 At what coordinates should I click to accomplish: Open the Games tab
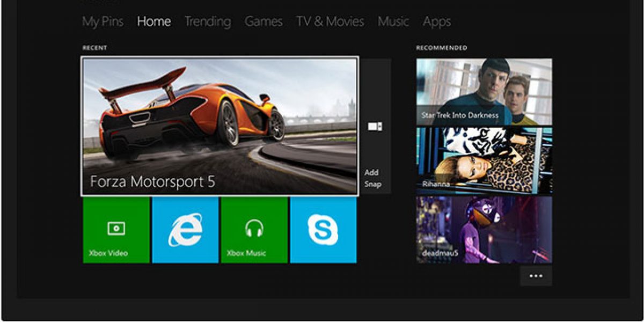point(264,21)
